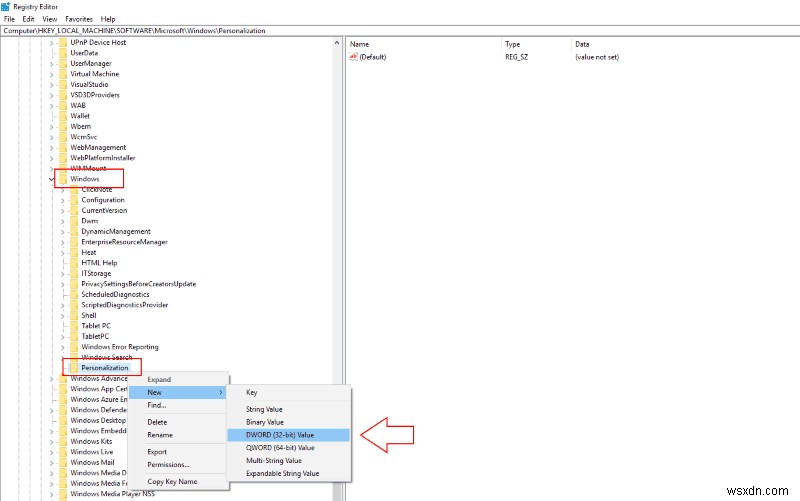Click the WcmSvc folder icon
This screenshot has height=501, width=800.
pyautogui.click(x=63, y=137)
